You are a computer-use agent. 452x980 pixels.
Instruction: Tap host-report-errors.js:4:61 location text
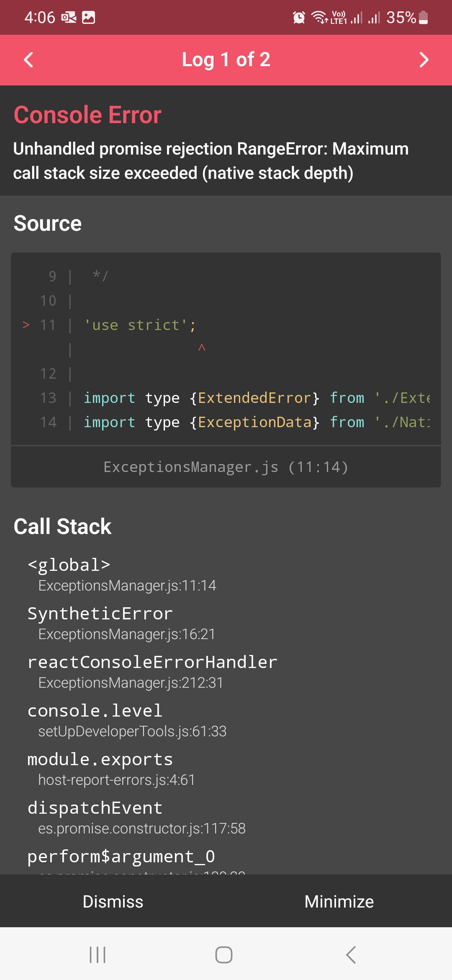point(116,780)
